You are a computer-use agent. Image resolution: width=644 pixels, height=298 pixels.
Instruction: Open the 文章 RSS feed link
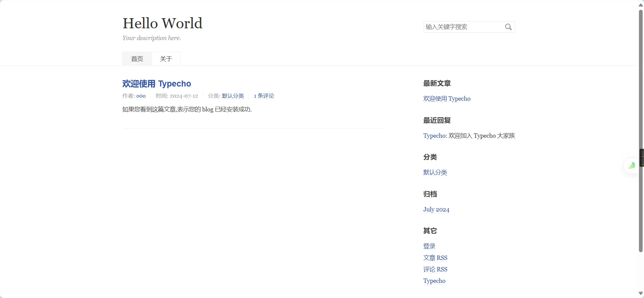[435, 258]
